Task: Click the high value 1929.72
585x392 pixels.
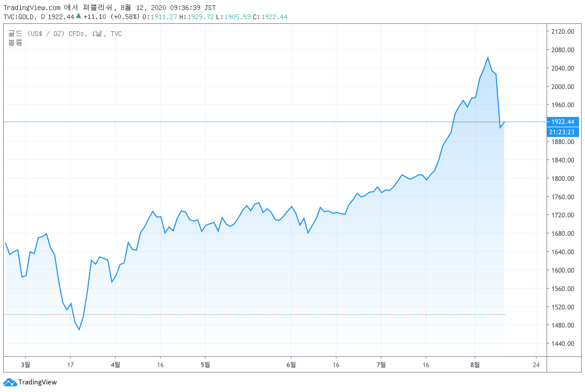Action: click(x=200, y=17)
